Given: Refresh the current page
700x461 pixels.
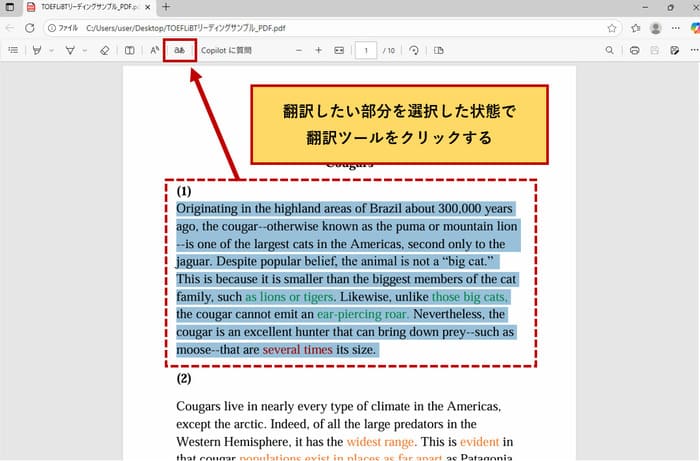Looking at the screenshot, I should [x=29, y=28].
